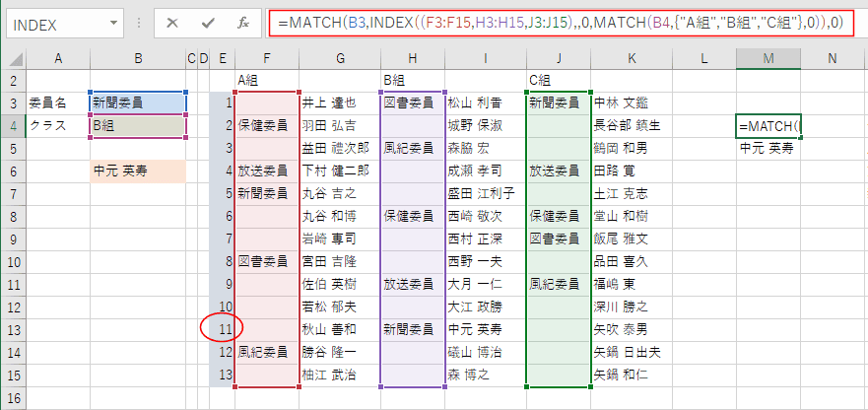The image size is (868, 410).
Task: Click cell M4 with the MATCH formula
Action: coord(768,125)
